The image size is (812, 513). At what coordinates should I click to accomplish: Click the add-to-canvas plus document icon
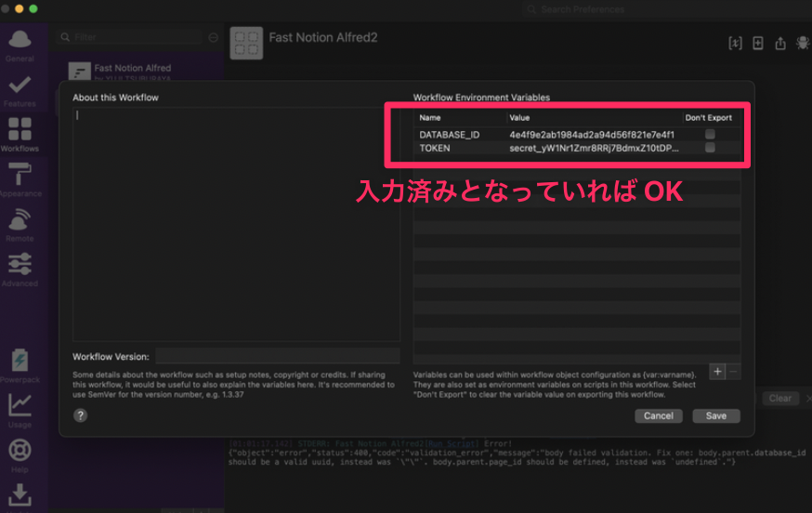[x=757, y=43]
